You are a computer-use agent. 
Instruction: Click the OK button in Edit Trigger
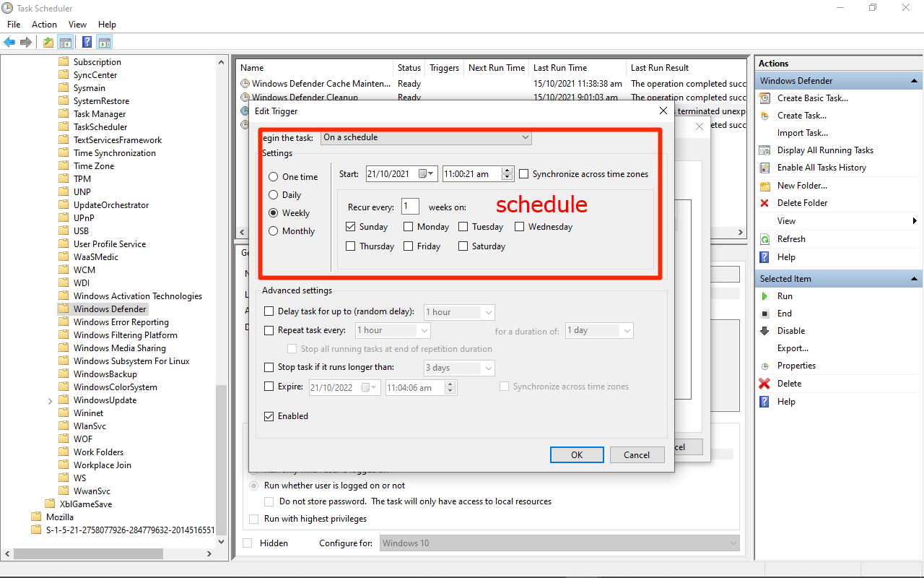pyautogui.click(x=577, y=454)
